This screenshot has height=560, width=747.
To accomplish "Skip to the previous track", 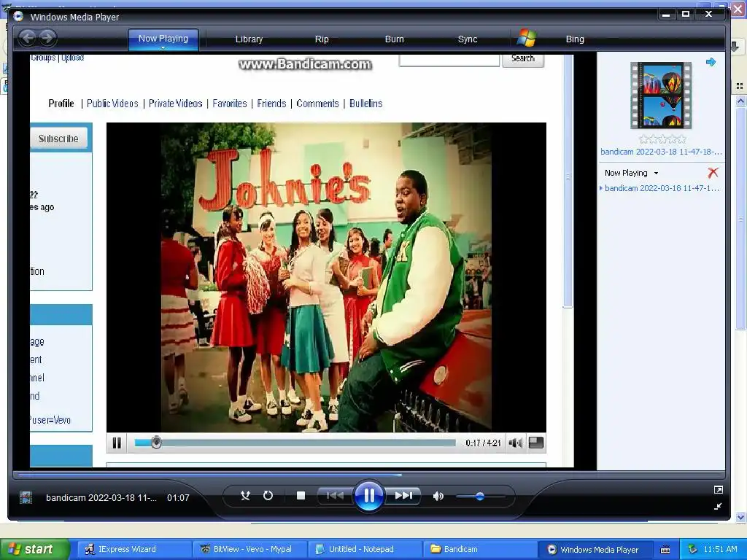I will [336, 496].
